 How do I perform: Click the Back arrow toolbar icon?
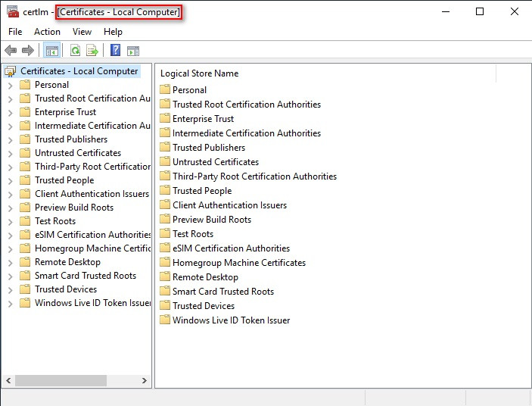11,51
